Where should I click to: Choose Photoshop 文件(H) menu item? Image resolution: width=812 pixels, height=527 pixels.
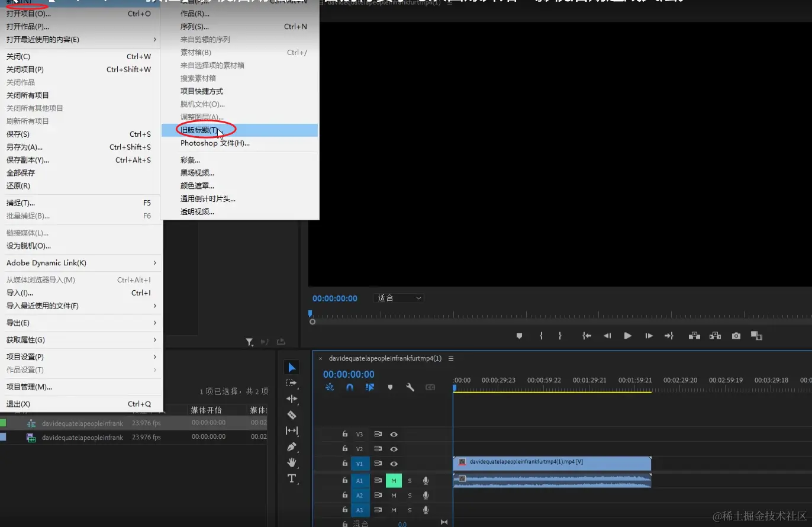(240, 143)
